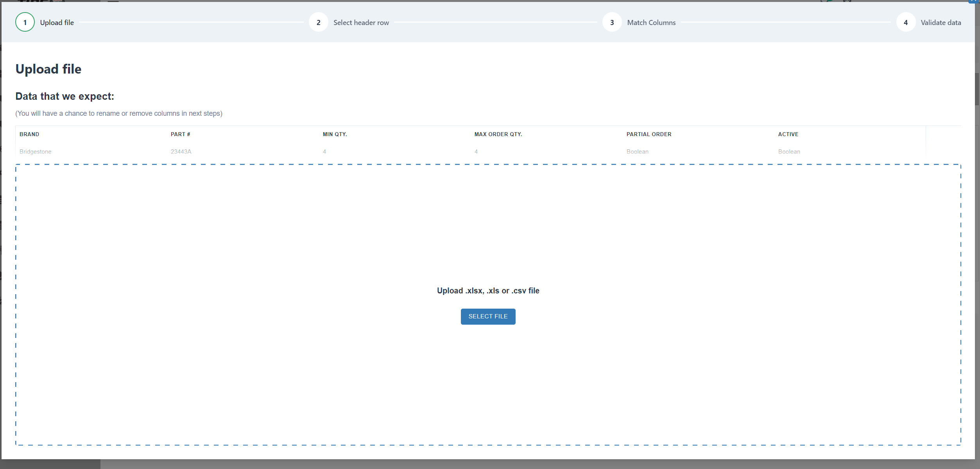
Task: Click the '23443A' sample part number cell
Action: [x=181, y=152]
